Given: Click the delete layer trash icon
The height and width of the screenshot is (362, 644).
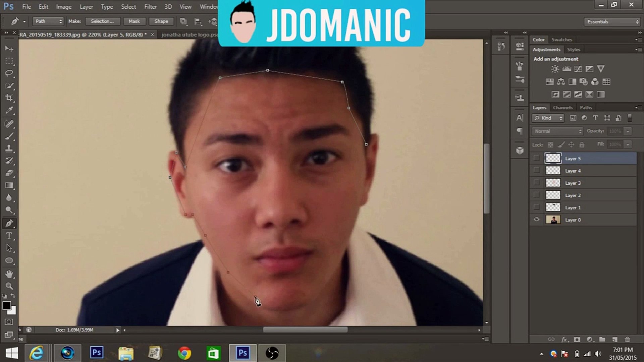Looking at the screenshot, I should click(x=627, y=339).
